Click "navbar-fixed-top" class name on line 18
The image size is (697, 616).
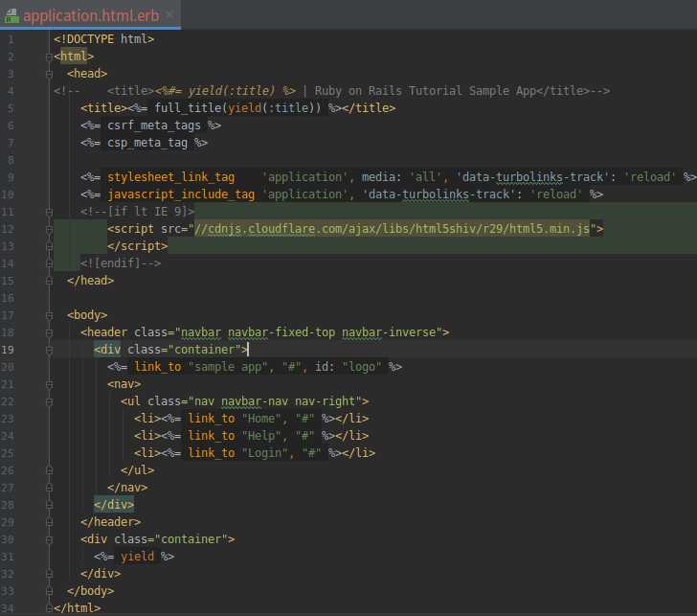pos(281,332)
